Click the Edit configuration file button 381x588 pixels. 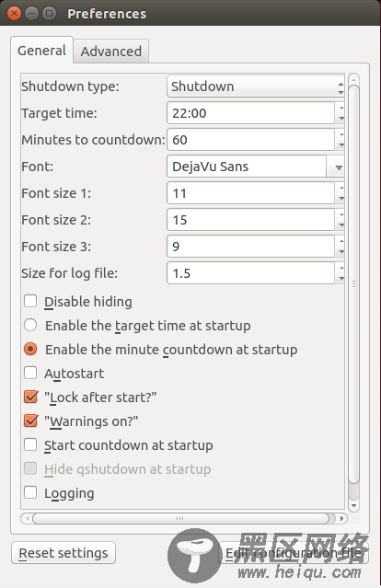click(x=294, y=553)
